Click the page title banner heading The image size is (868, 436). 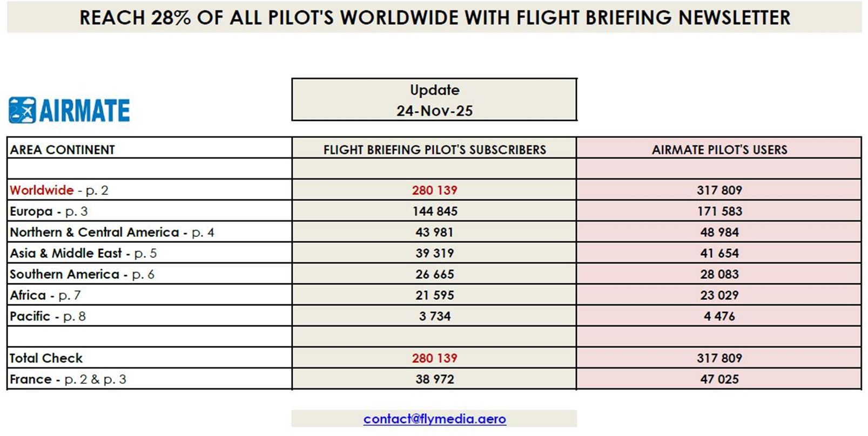(x=434, y=17)
